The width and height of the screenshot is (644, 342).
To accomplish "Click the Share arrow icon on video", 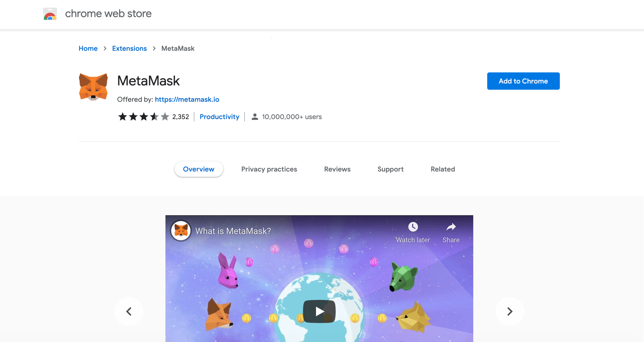I will pos(451,227).
